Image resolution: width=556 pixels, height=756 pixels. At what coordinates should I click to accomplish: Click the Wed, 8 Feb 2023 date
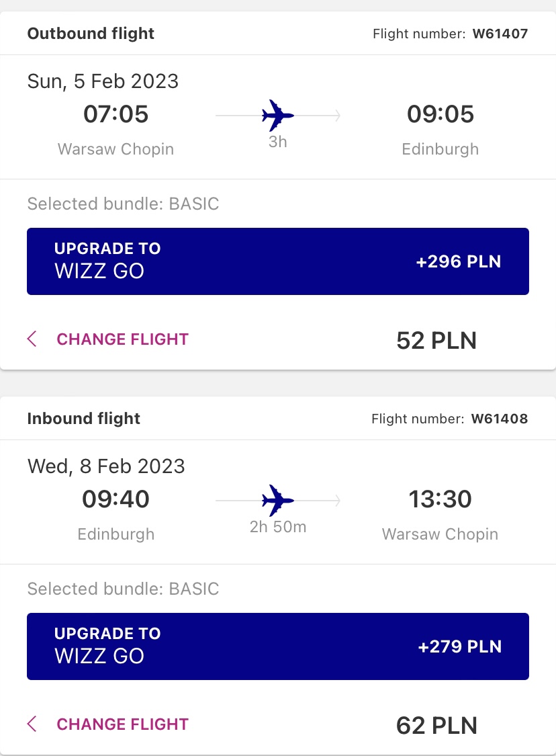106,466
